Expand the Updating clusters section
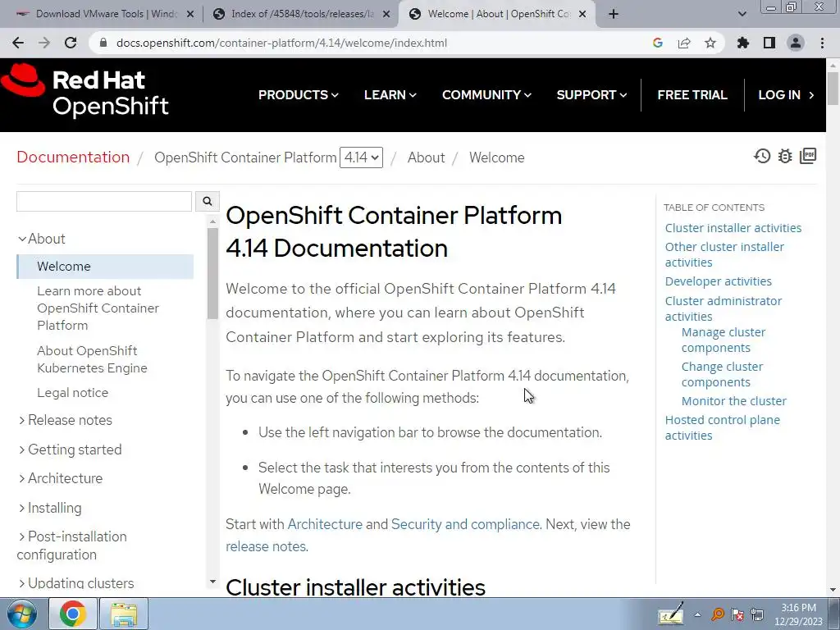The width and height of the screenshot is (840, 630). (76, 583)
